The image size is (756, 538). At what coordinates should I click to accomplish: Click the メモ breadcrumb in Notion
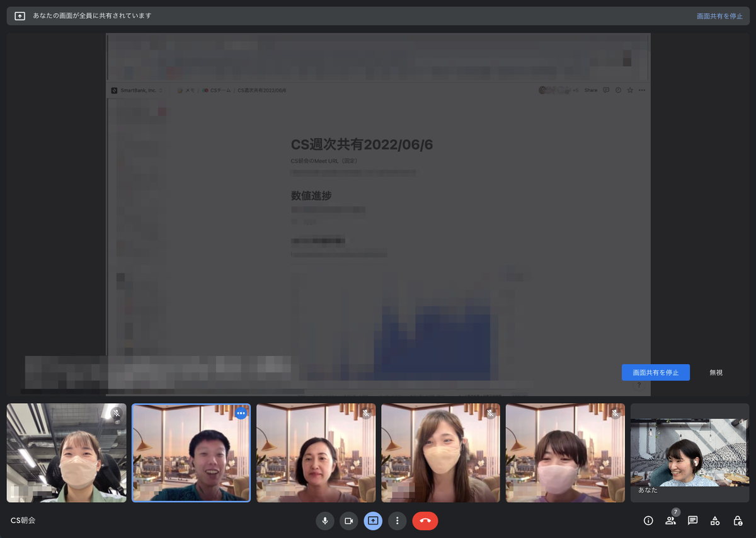tap(186, 91)
